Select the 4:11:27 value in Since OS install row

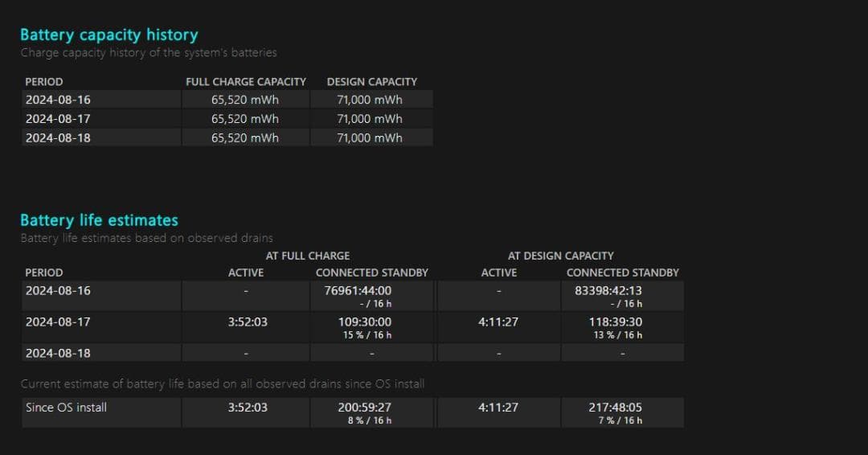[498, 408]
